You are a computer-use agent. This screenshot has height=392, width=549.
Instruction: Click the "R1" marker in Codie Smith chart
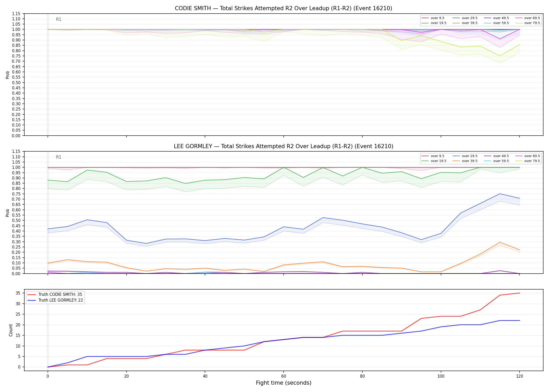coord(59,19)
